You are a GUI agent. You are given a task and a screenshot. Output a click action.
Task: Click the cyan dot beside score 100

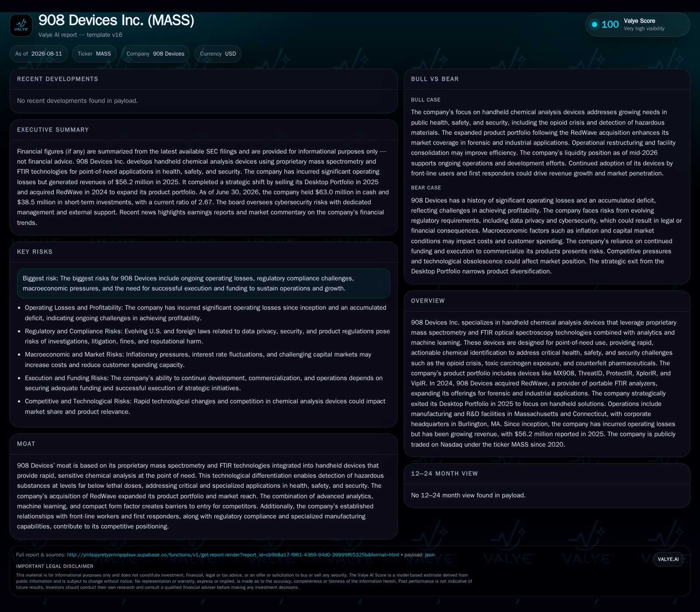point(595,24)
